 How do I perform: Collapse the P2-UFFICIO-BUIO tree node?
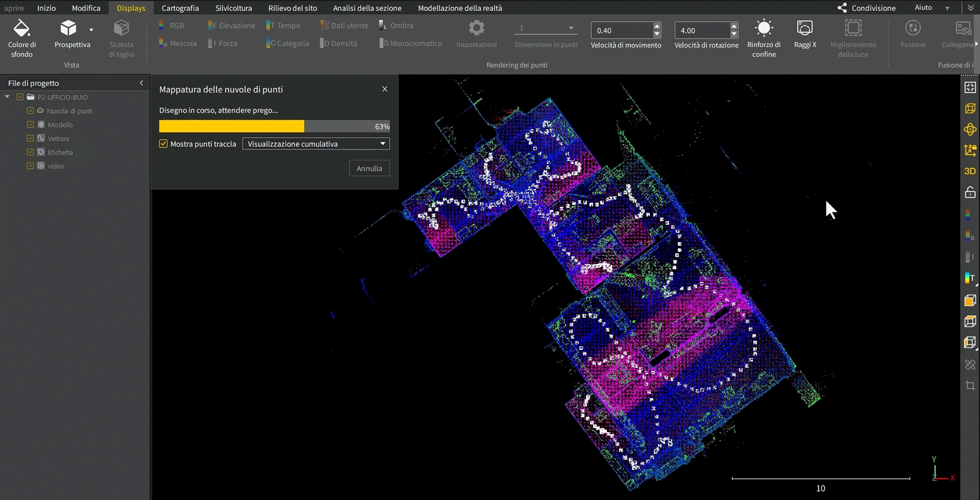pyautogui.click(x=7, y=97)
